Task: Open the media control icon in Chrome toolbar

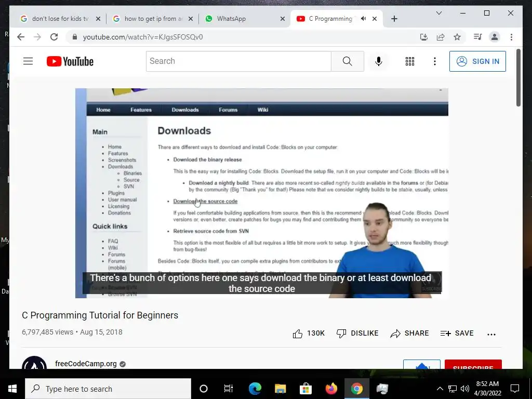Action: (x=477, y=37)
